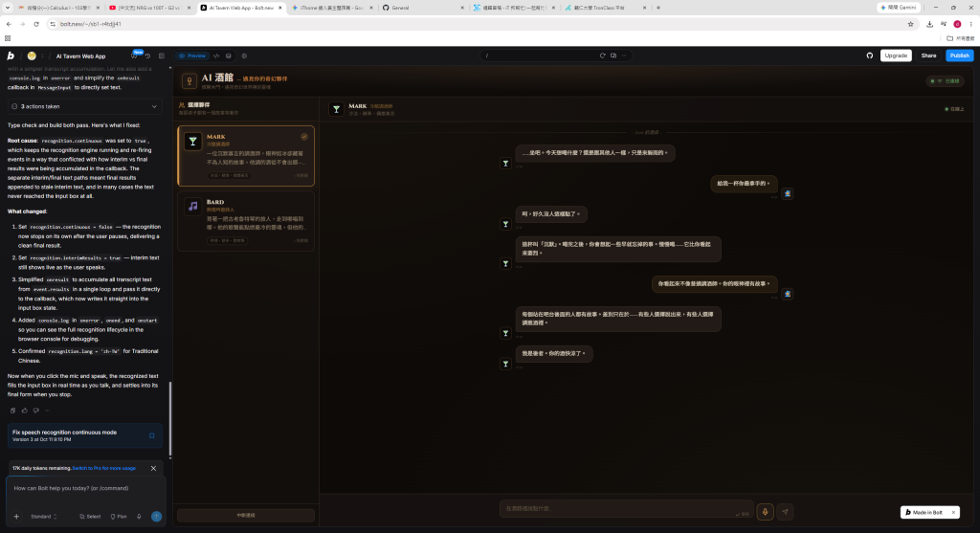The width and height of the screenshot is (980, 533).
Task: Click Switch to Pro for more usage link
Action: tap(103, 468)
